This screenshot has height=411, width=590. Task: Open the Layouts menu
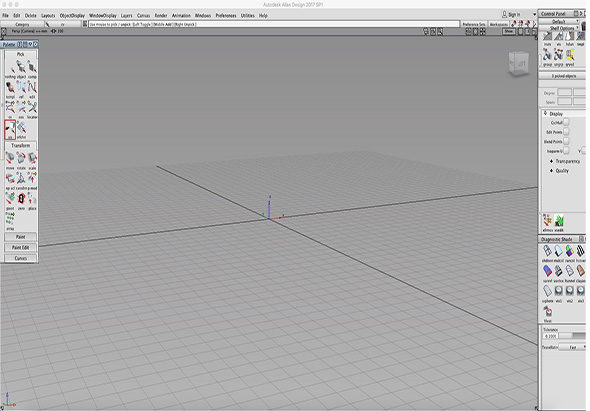pyautogui.click(x=48, y=15)
